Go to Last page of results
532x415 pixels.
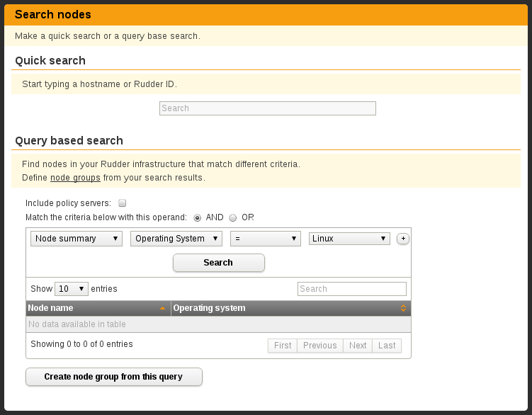point(387,346)
